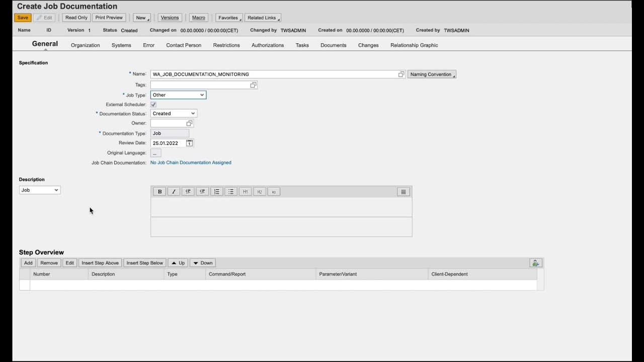Expand the Related Links menu

tap(263, 18)
